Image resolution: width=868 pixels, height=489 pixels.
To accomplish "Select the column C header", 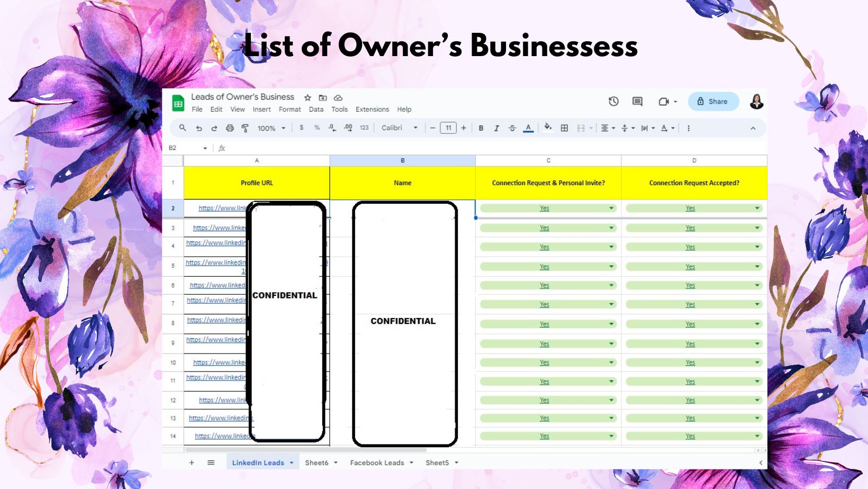I will coord(548,160).
